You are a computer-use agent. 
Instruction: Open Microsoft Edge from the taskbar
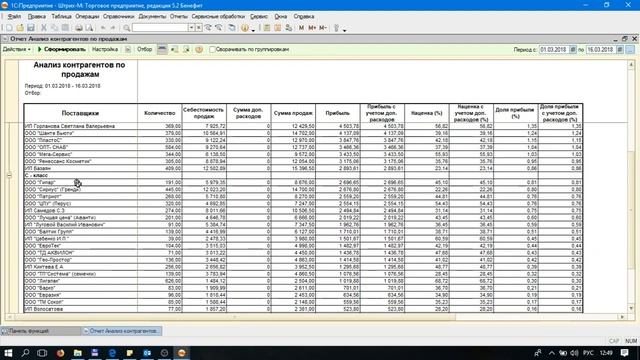(112, 353)
